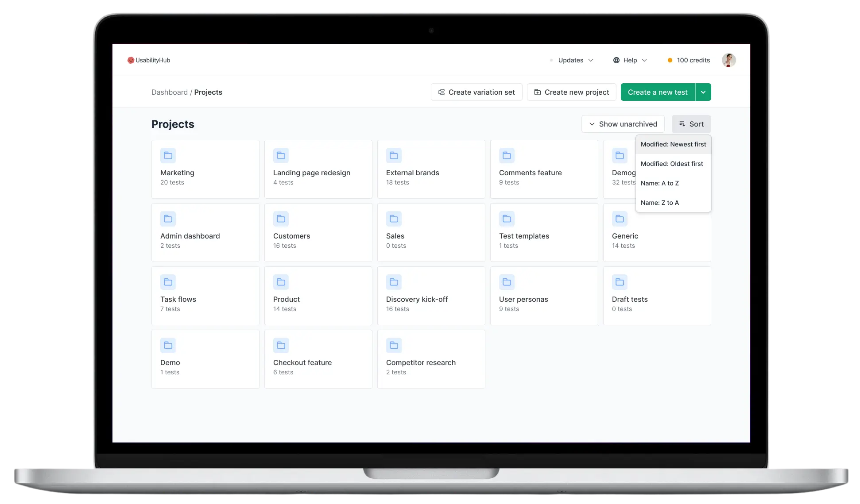Viewport: 860px width, 504px height.
Task: Click '20 tests' under Marketing
Action: 172,182
